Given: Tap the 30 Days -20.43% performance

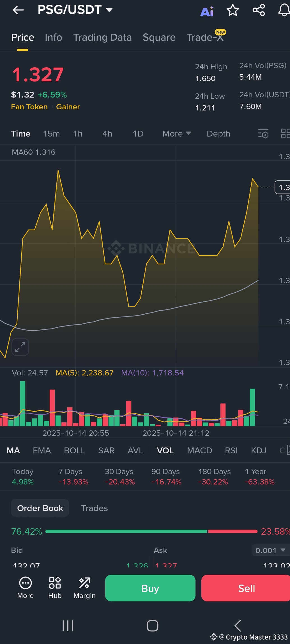Looking at the screenshot, I should (120, 477).
